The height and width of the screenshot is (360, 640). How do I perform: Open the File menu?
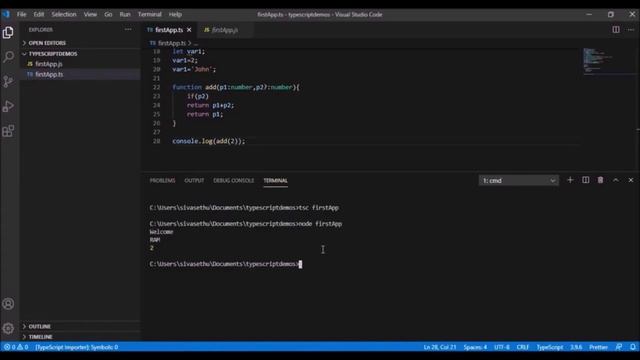(21, 14)
